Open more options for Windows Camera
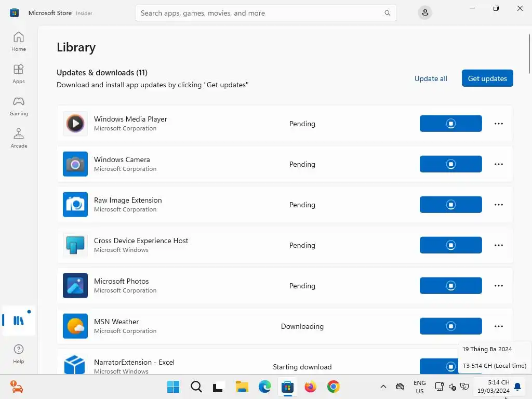Screen dimensions: 532x399 click(x=498, y=164)
